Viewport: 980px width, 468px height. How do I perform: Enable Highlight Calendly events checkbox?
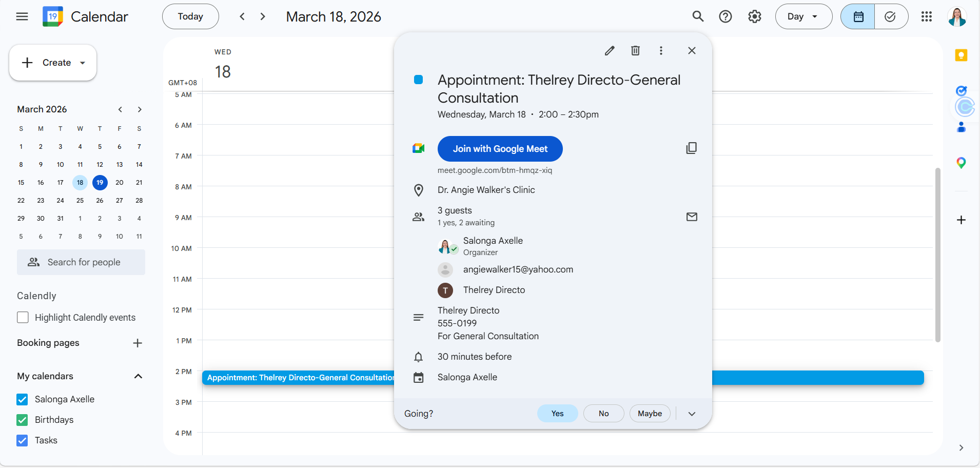(x=23, y=317)
